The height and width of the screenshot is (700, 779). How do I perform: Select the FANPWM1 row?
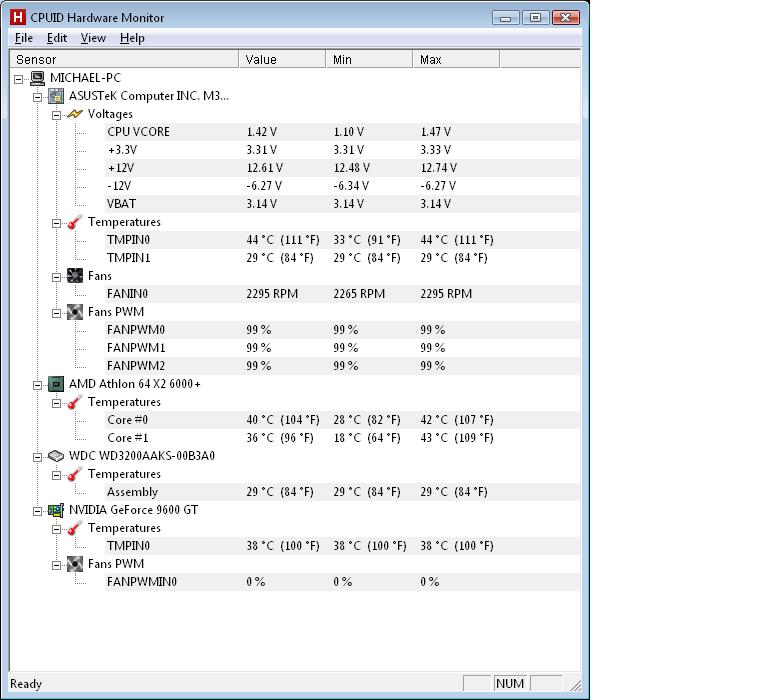point(342,348)
